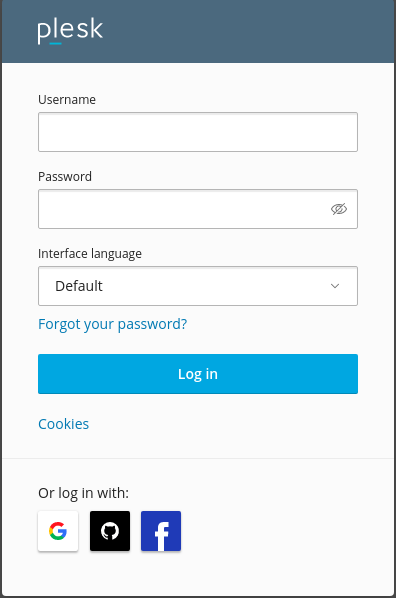The height and width of the screenshot is (598, 396).
Task: Click the blue Log in button
Action: click(198, 374)
